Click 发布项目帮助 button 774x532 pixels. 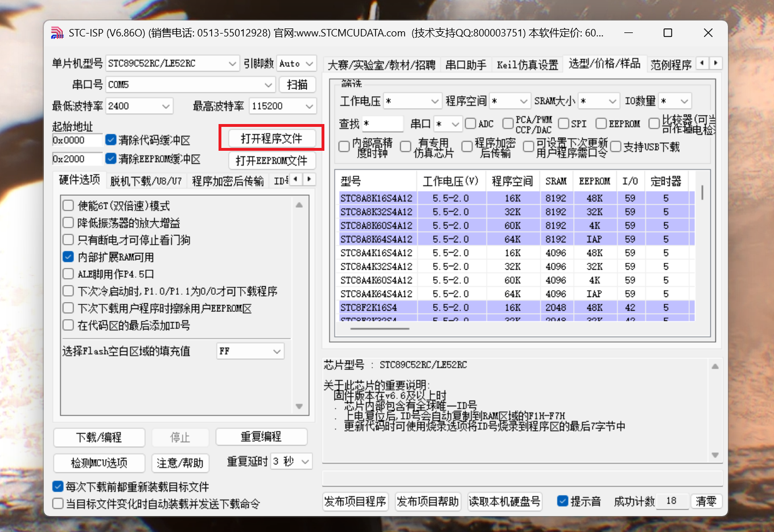(427, 501)
